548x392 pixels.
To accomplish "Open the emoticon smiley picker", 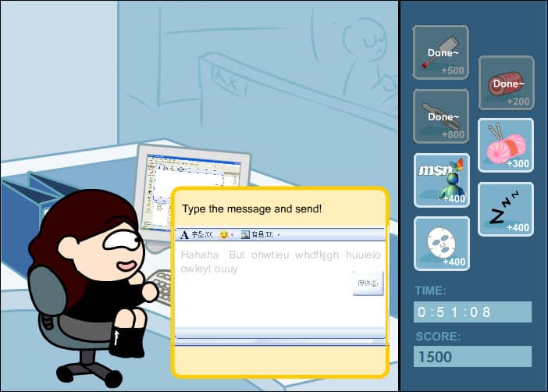I will tap(223, 234).
